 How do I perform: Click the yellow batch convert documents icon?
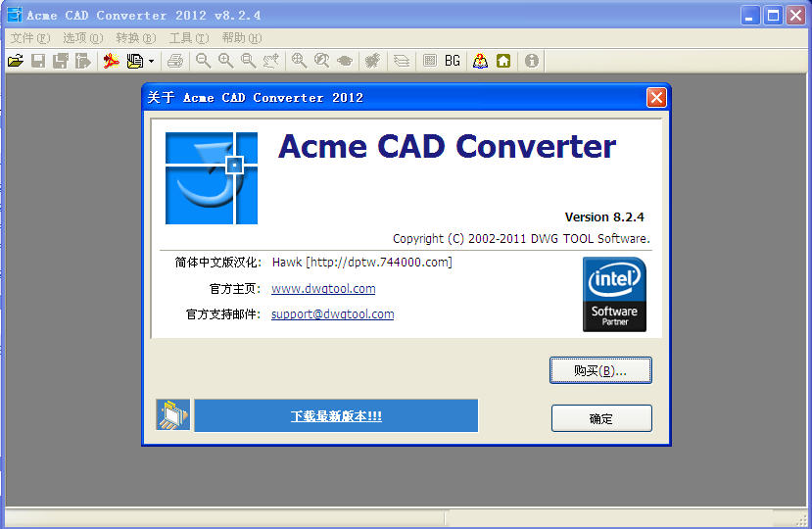coord(134,61)
